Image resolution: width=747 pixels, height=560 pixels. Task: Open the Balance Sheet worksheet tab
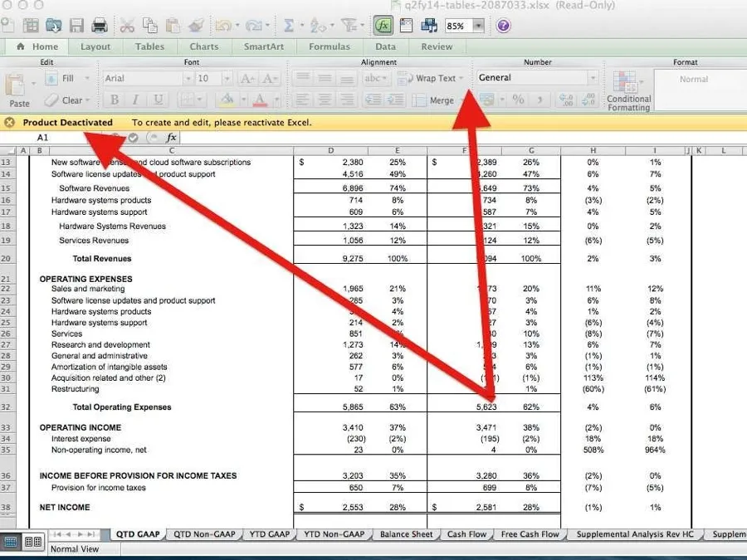tap(406, 534)
